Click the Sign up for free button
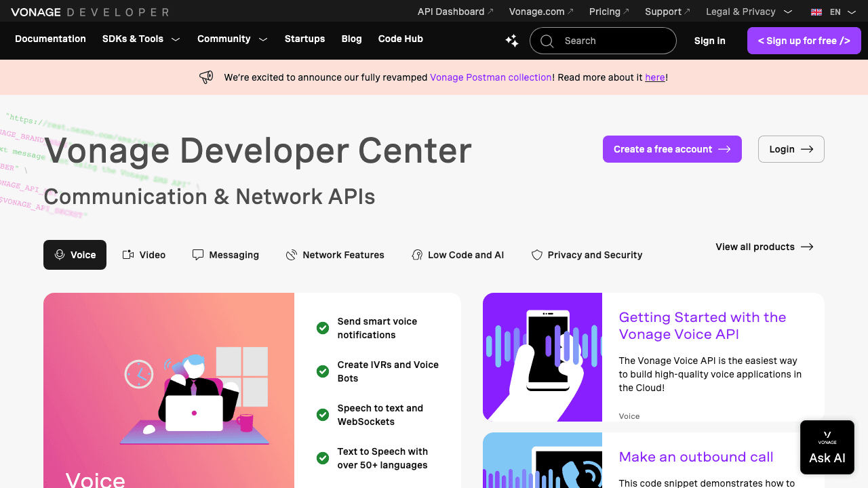The image size is (868, 488). pos(804,41)
